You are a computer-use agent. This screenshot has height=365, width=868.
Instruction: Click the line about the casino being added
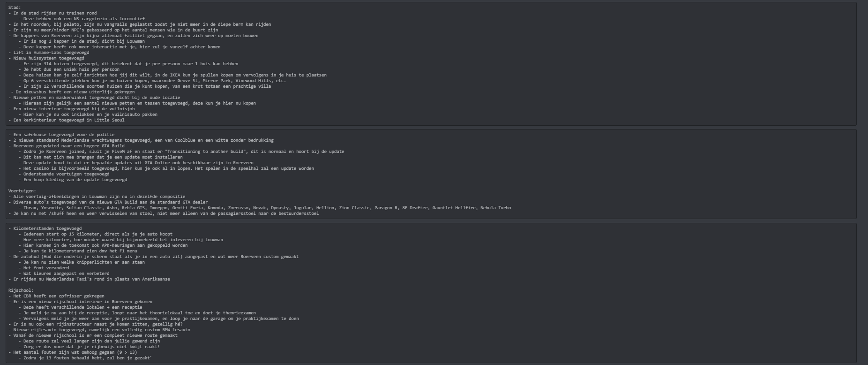click(169, 168)
